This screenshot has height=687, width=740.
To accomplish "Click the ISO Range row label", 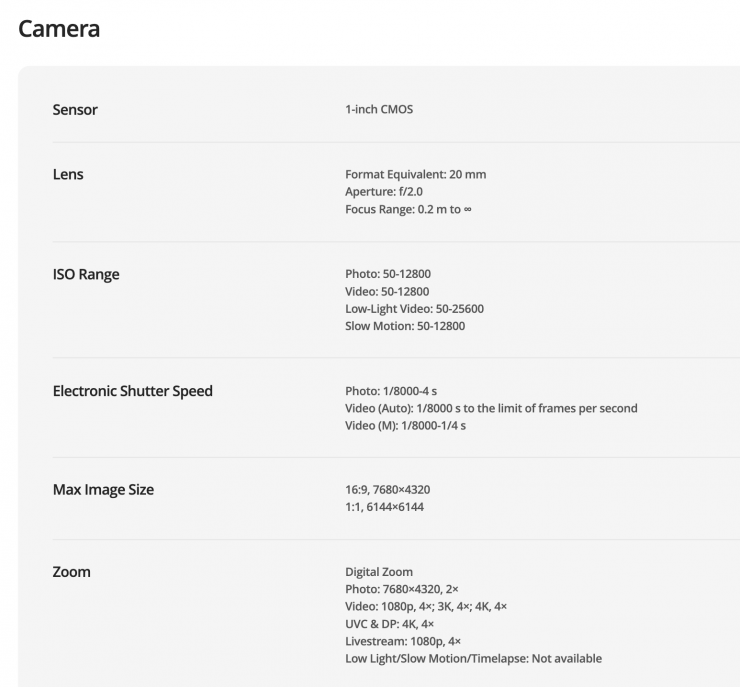I will click(x=86, y=274).
